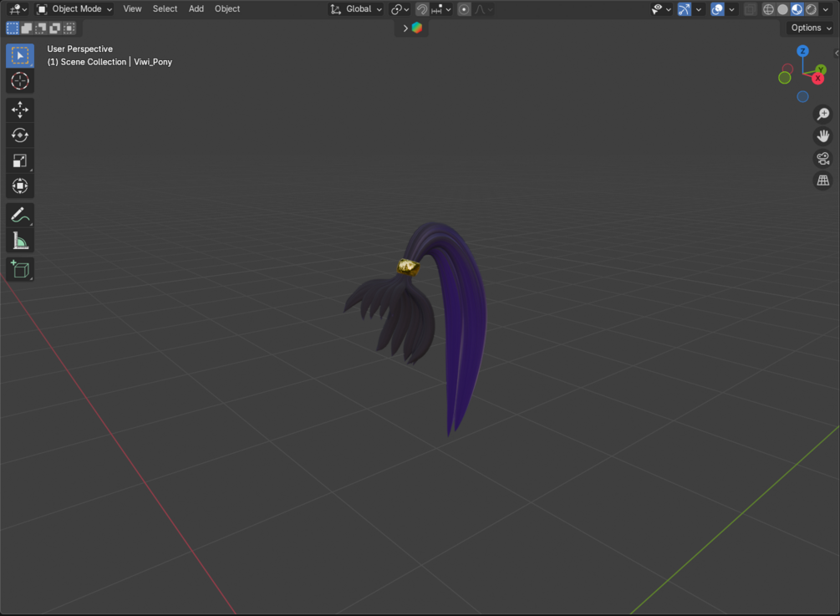Set selection mode to New selection
The height and width of the screenshot is (616, 840).
13,28
